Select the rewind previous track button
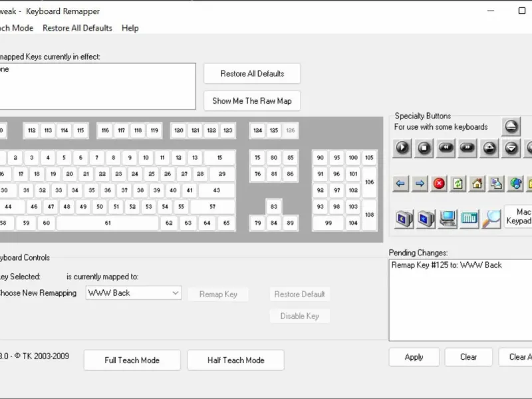The width and height of the screenshot is (532, 399). (x=446, y=148)
